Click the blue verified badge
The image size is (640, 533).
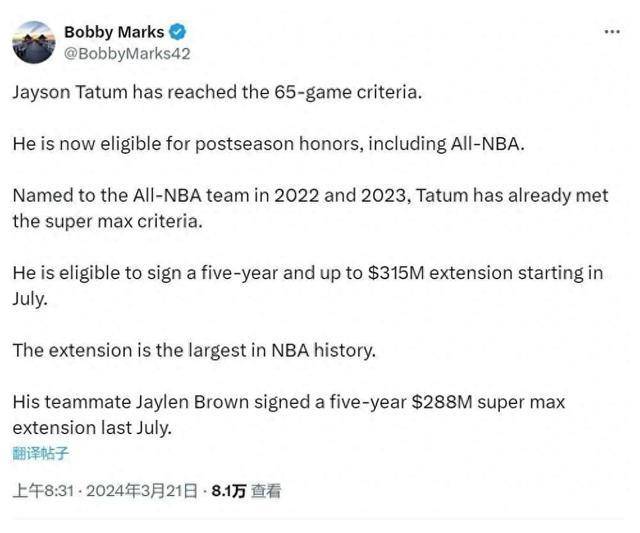(x=179, y=32)
